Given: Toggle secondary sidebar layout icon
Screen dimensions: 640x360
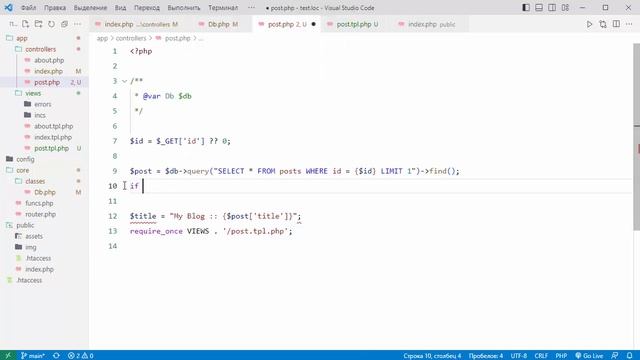Looking at the screenshot, I should 552,8.
